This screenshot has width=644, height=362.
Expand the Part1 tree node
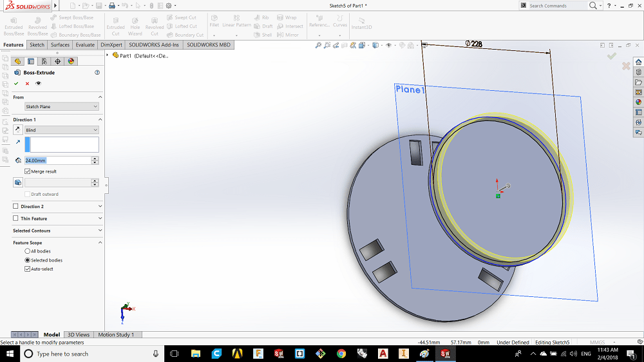pyautogui.click(x=108, y=55)
